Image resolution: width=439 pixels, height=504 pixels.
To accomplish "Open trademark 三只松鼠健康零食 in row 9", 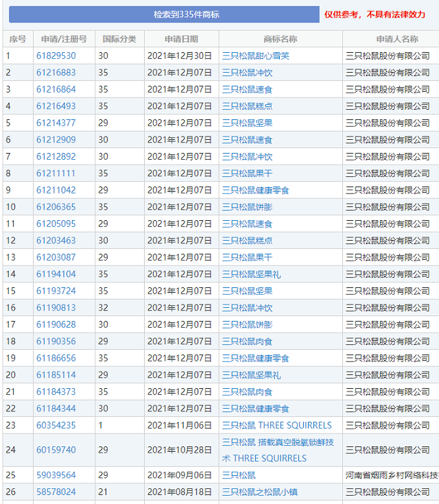I will click(x=256, y=191).
